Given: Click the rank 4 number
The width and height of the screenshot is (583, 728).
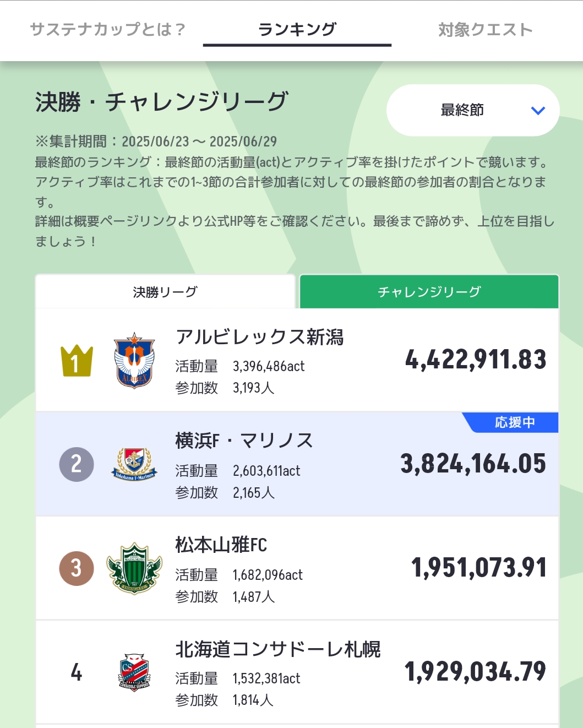Looking at the screenshot, I should 77,672.
